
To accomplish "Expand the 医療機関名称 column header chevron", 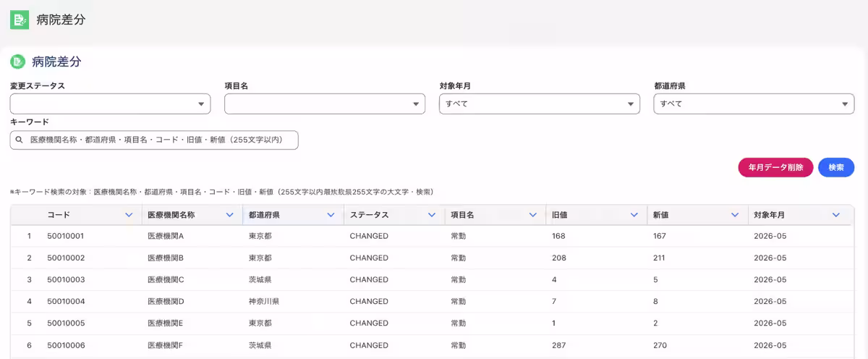I will click(229, 215).
